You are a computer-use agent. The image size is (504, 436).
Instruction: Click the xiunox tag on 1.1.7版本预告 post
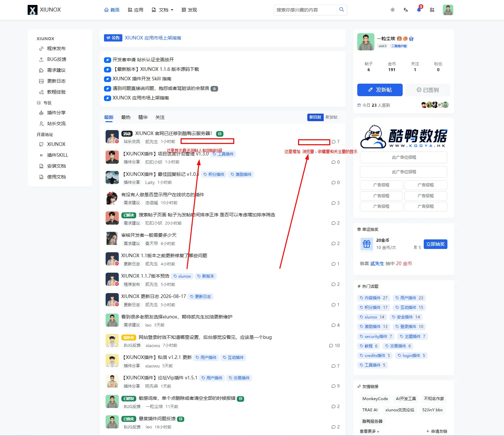pyautogui.click(x=182, y=276)
